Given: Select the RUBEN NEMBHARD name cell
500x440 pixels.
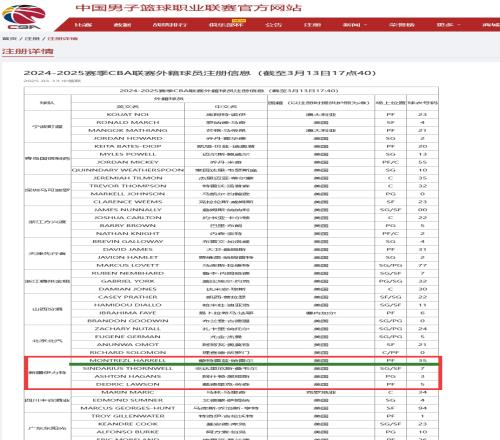Looking at the screenshot, I should (x=128, y=273).
